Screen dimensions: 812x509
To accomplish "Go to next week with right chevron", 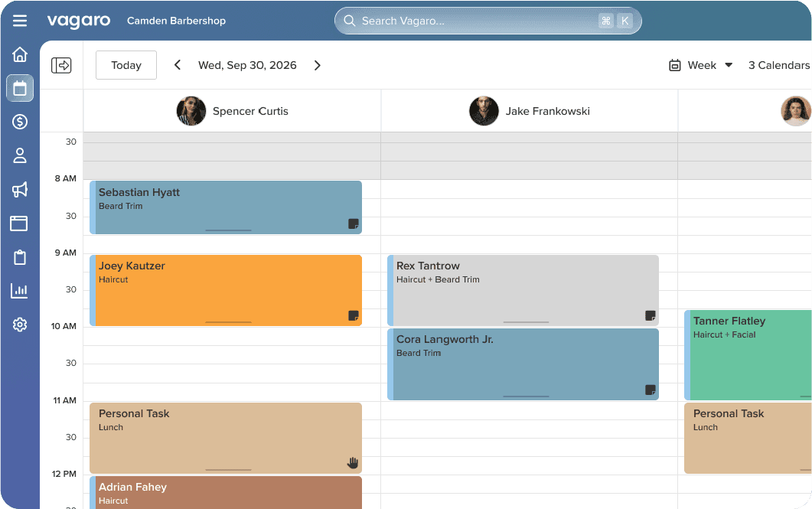I will pos(318,65).
